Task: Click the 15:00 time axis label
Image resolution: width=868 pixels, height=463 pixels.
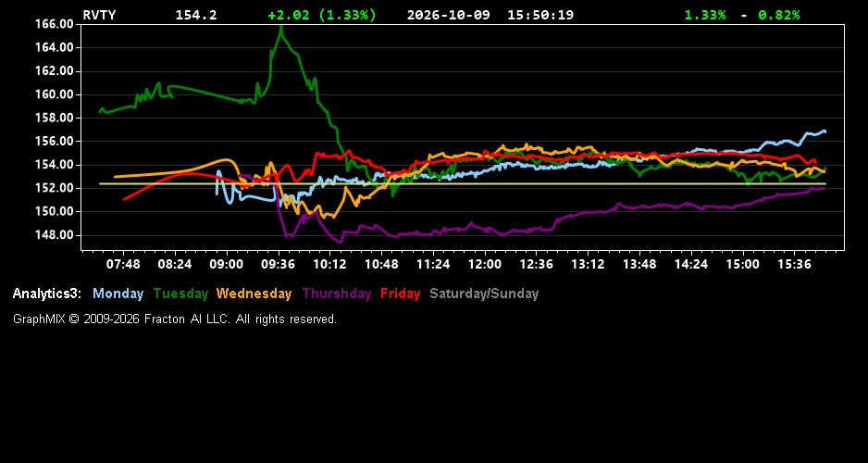Action: (x=743, y=265)
